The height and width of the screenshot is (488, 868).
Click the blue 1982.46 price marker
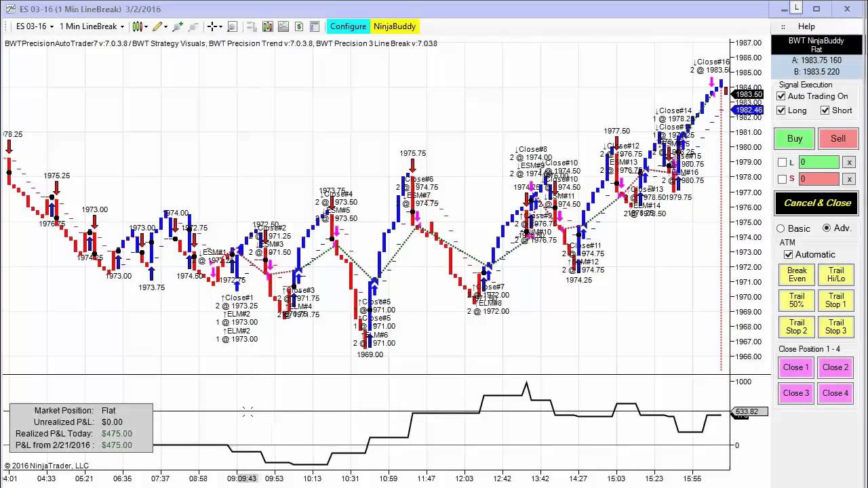(x=748, y=110)
